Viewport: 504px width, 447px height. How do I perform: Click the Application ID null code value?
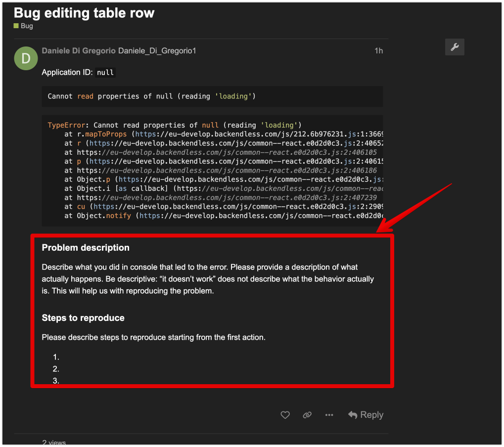pyautogui.click(x=105, y=73)
